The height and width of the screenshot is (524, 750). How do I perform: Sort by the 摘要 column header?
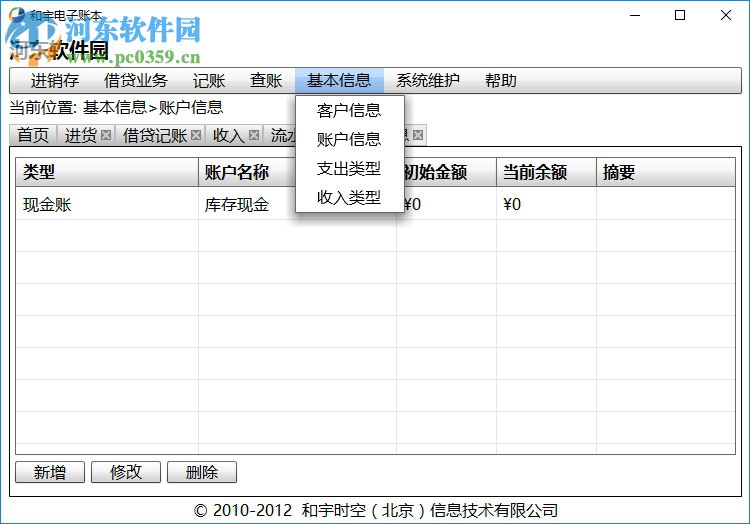point(666,172)
